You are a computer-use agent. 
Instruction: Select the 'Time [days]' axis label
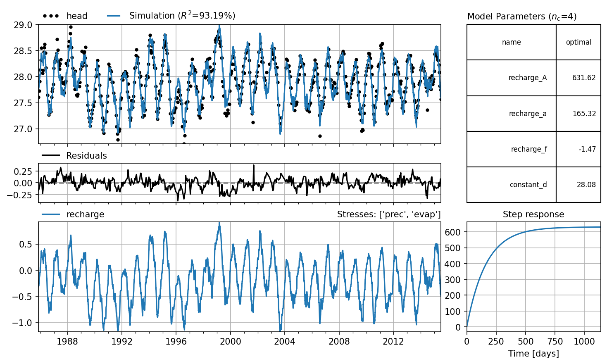533,354
